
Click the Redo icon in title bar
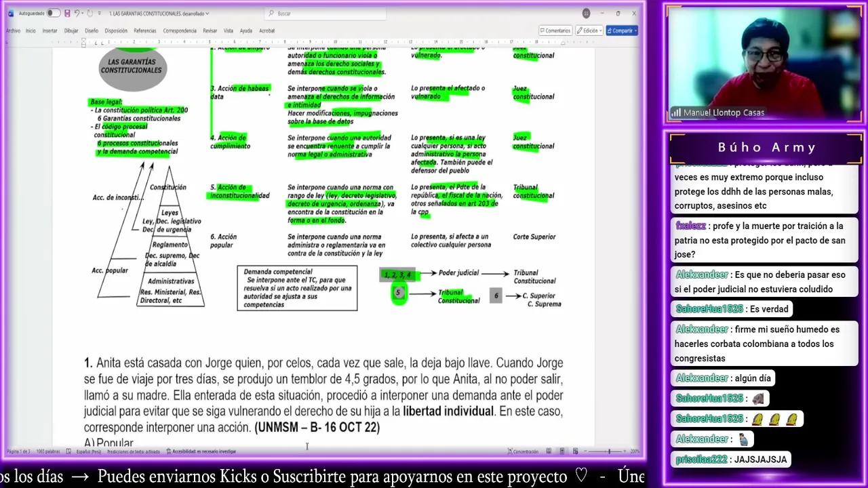click(x=90, y=13)
